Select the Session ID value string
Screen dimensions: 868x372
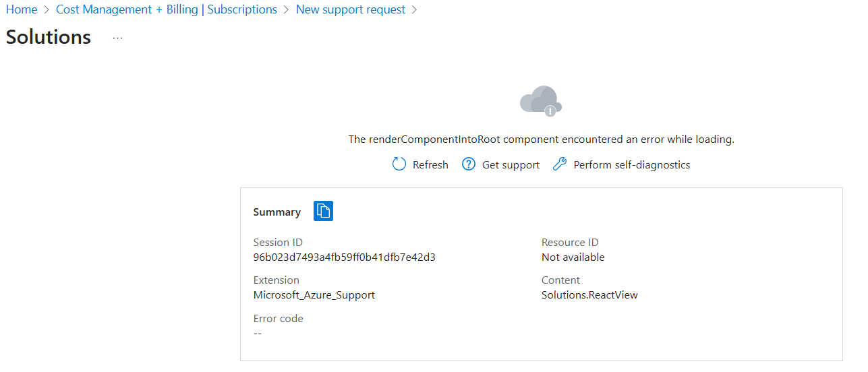tap(344, 257)
